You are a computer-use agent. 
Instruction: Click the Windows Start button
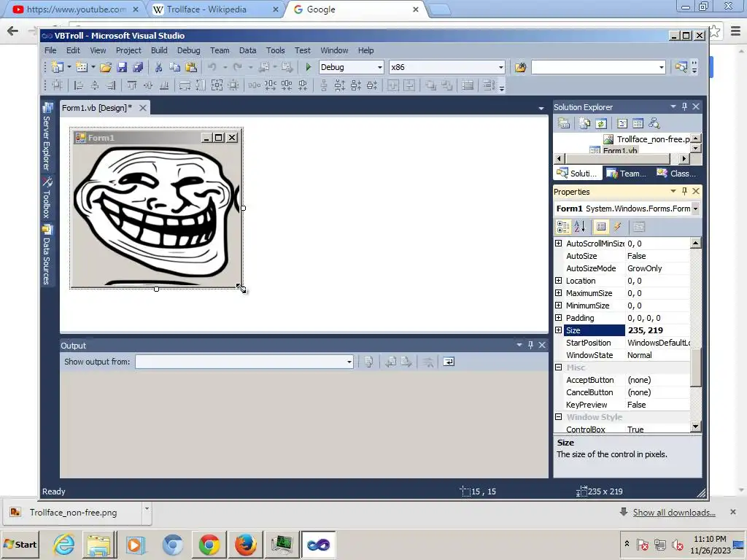tap(20, 544)
